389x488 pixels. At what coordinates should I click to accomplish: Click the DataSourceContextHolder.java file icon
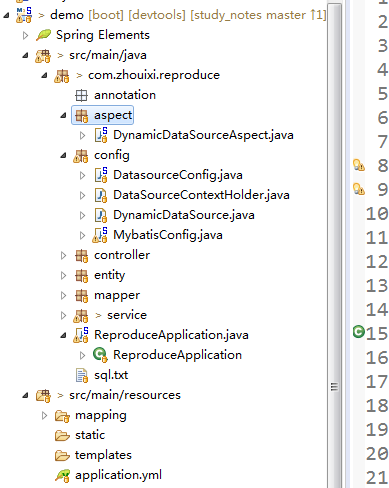(101, 195)
